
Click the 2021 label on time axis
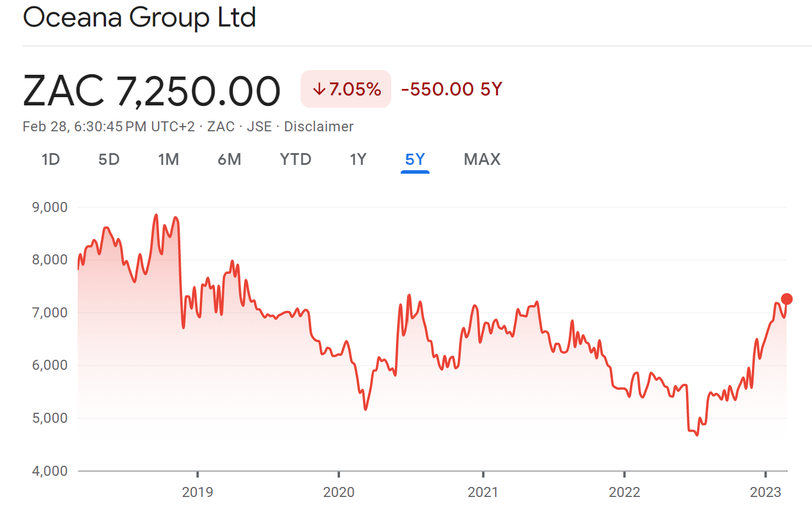(483, 492)
